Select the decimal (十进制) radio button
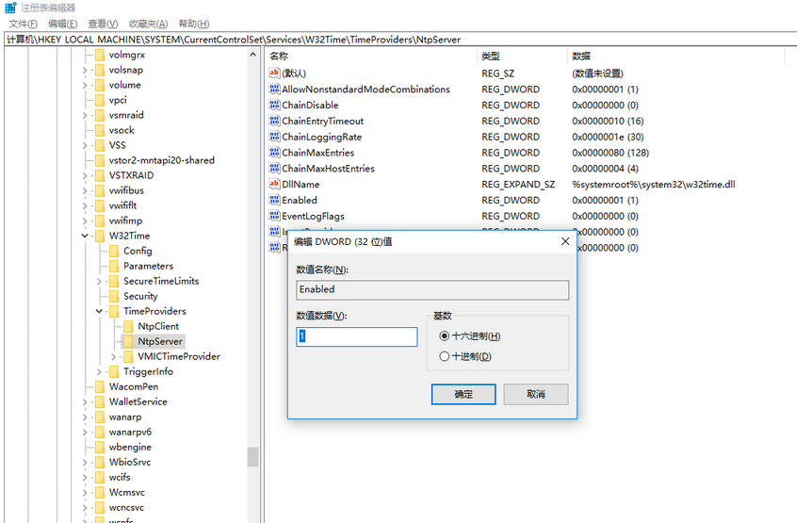The height and width of the screenshot is (523, 812). point(445,356)
